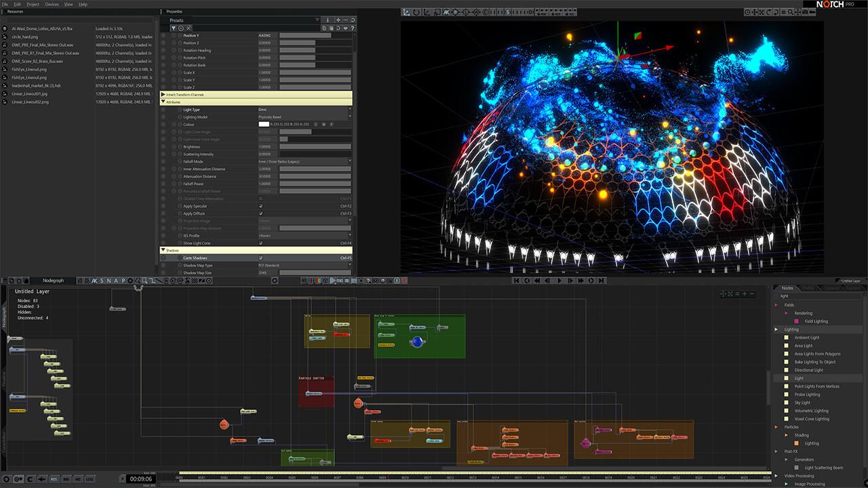Toggle the BIN button in bottom toolbar
Image resolution: width=868 pixels, height=488 pixels.
tap(66, 479)
